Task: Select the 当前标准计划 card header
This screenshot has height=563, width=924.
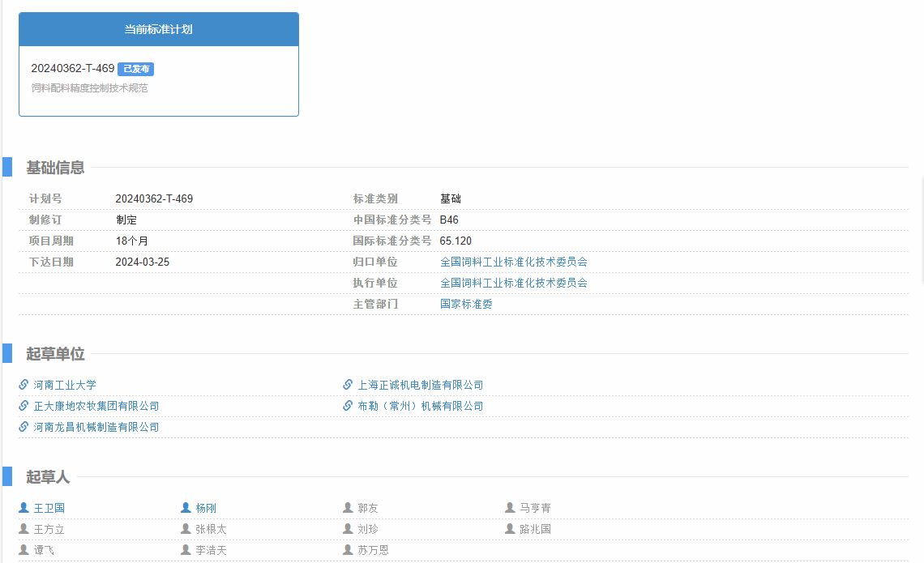Action: pos(158,29)
